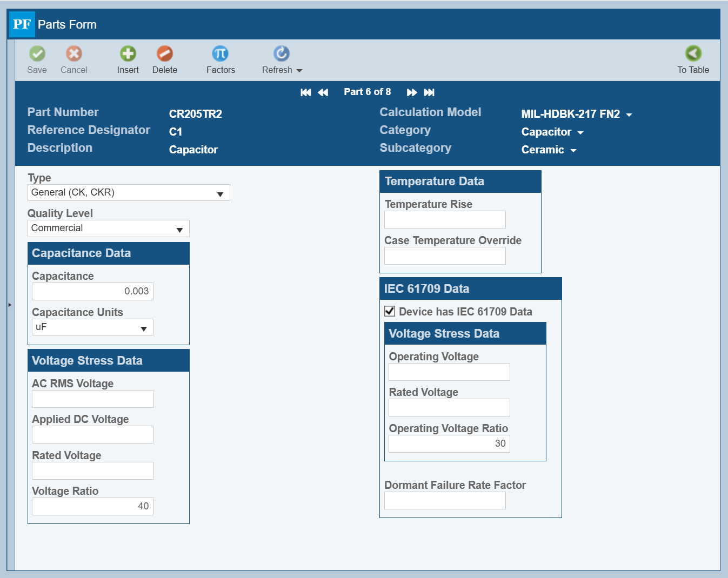Change Calculation Model MIL-HDBK-217 FN2 dropdown

[x=576, y=114]
